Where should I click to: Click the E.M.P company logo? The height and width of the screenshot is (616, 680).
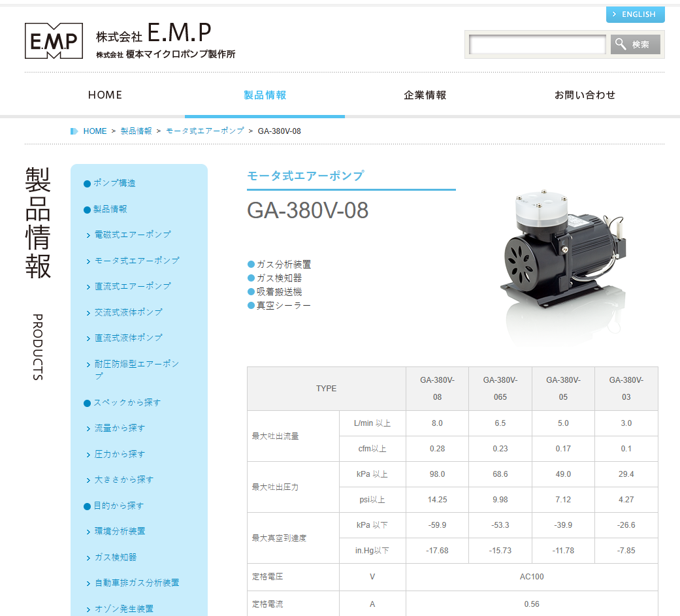tap(53, 41)
